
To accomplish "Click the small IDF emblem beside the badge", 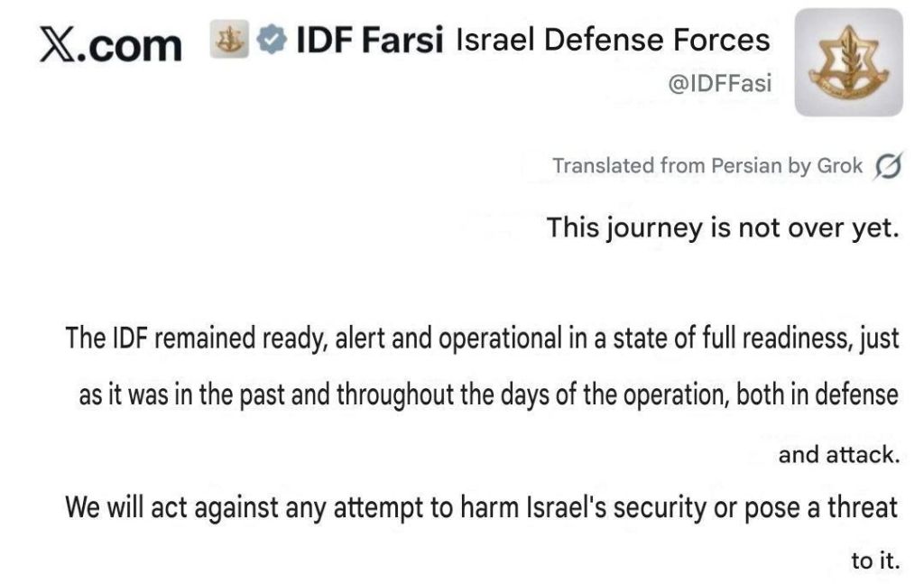I will click(226, 41).
